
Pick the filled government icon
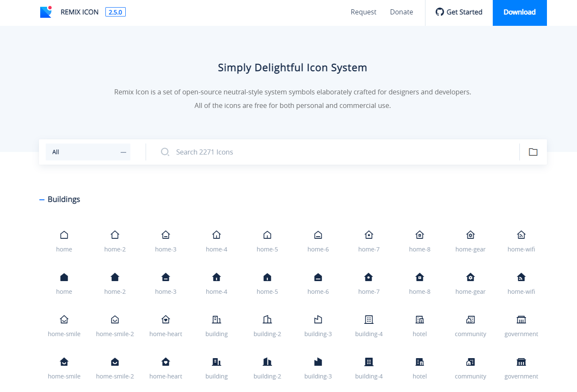521,362
